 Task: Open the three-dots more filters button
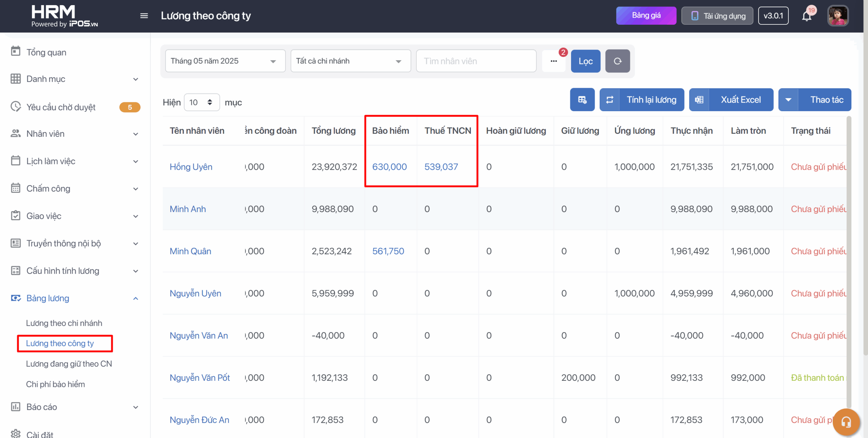[x=553, y=61]
